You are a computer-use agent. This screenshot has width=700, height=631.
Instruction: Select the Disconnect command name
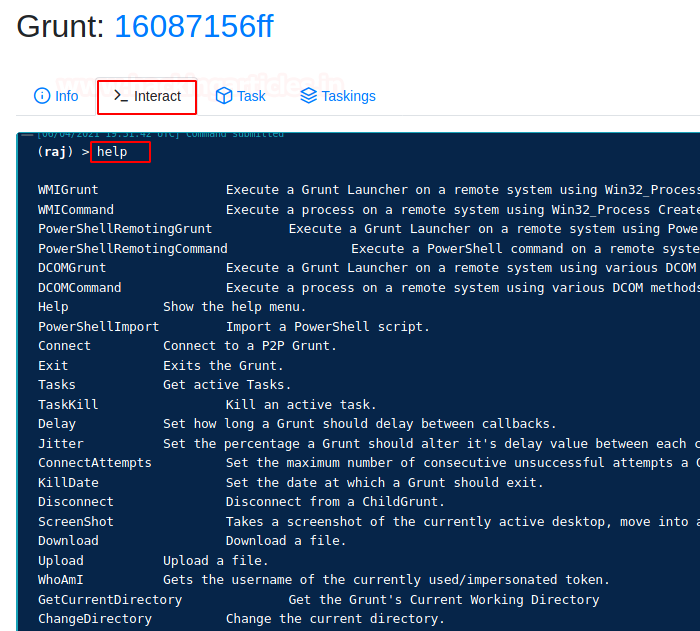pos(75,501)
